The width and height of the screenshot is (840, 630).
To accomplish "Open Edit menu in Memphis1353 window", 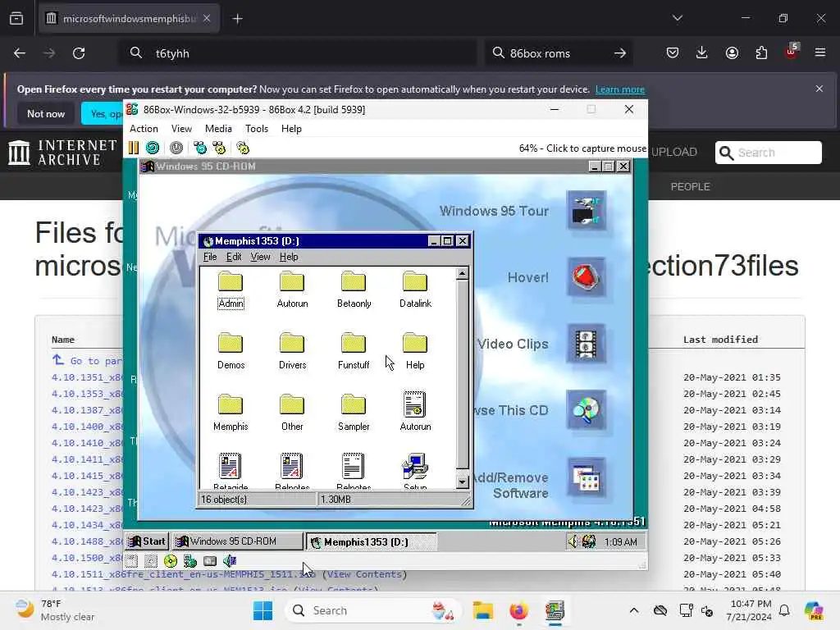I will (x=234, y=257).
